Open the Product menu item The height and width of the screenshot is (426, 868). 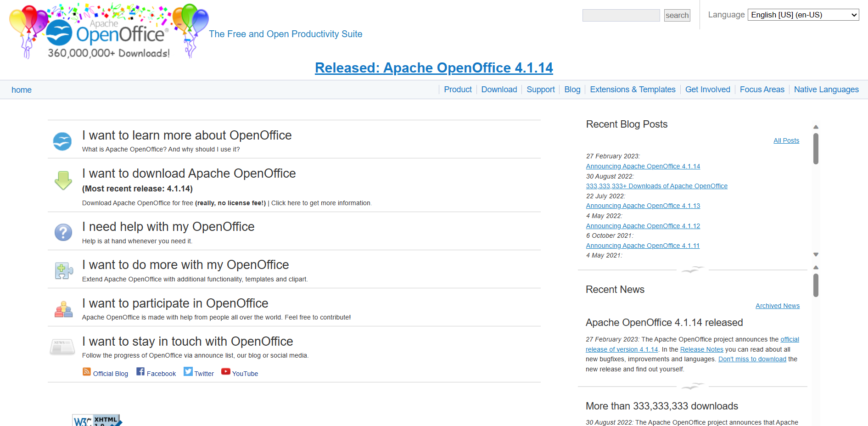pyautogui.click(x=458, y=90)
